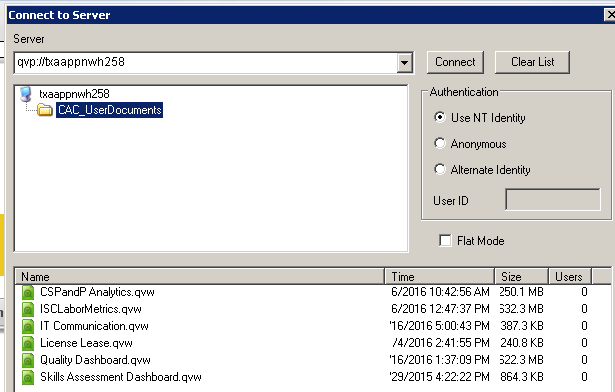Select Alternate Identity authentication option
The height and width of the screenshot is (392, 615).
[440, 169]
